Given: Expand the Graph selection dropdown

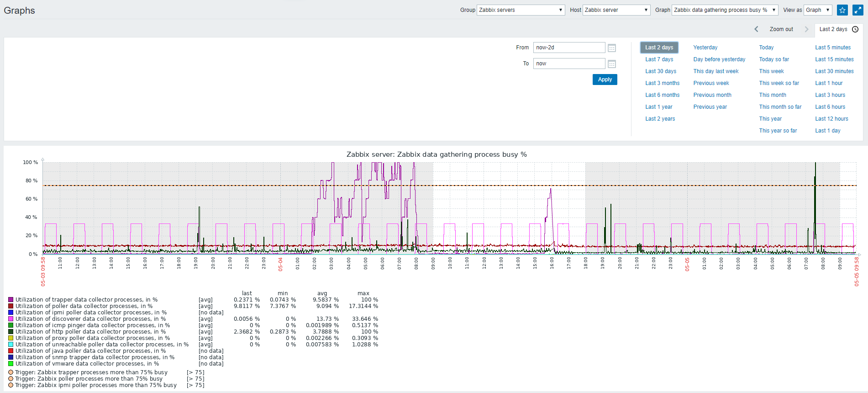Looking at the screenshot, I should pyautogui.click(x=725, y=10).
